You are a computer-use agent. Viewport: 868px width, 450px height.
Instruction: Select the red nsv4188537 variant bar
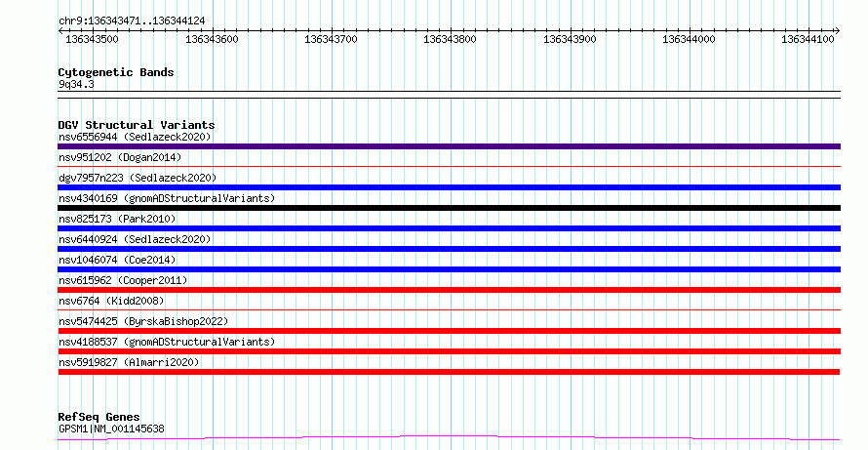(449, 351)
